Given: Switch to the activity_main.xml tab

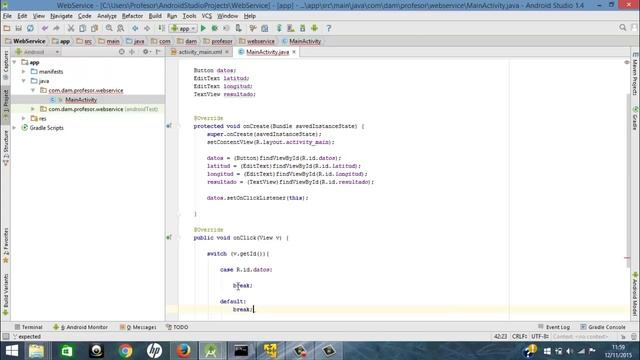Looking at the screenshot, I should (x=200, y=52).
